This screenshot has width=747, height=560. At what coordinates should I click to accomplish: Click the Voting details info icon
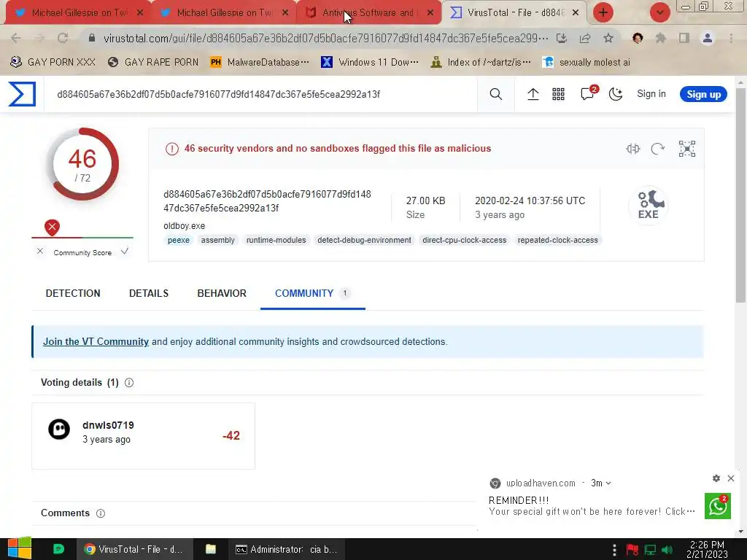[x=129, y=383]
